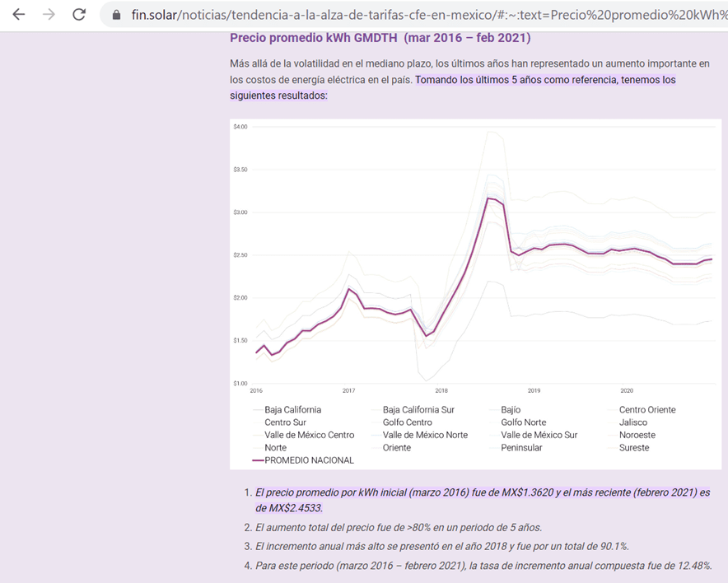Click the $3.00 label on chart y-axis

tap(240, 212)
